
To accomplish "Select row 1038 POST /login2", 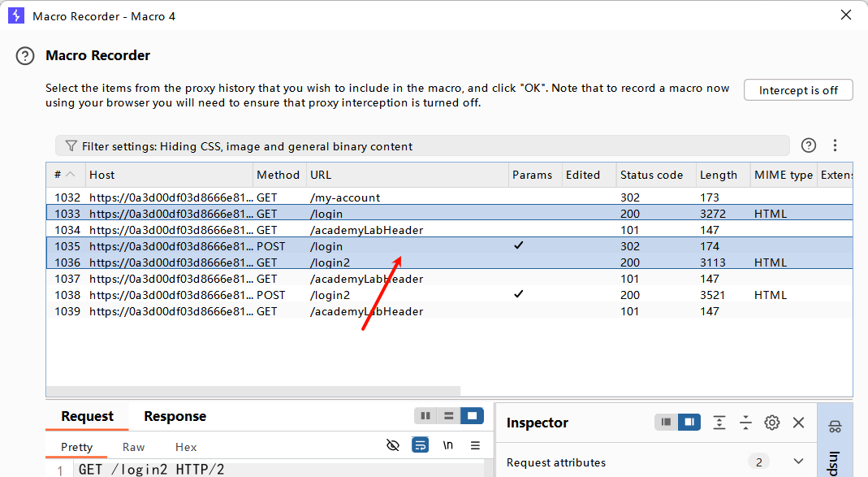I will pyautogui.click(x=325, y=295).
